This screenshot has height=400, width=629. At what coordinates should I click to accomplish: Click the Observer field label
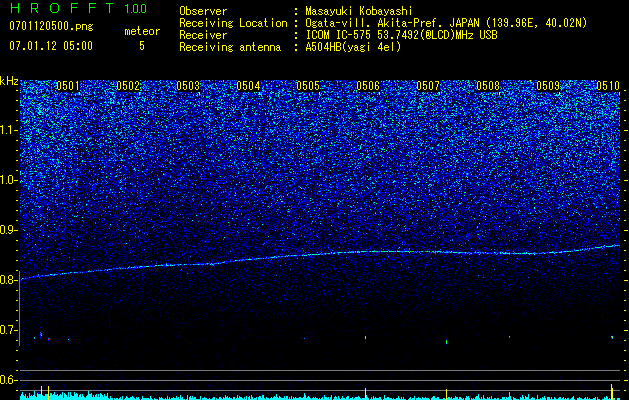click(x=203, y=11)
